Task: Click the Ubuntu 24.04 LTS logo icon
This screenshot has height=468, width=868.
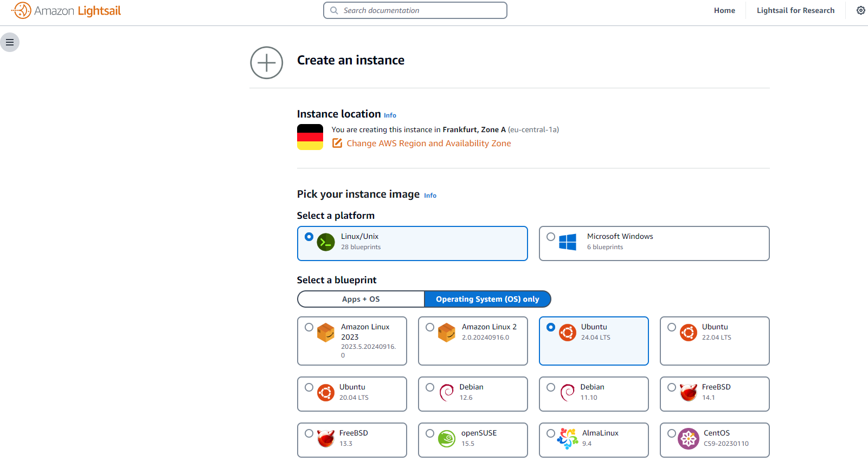Action: pyautogui.click(x=568, y=333)
